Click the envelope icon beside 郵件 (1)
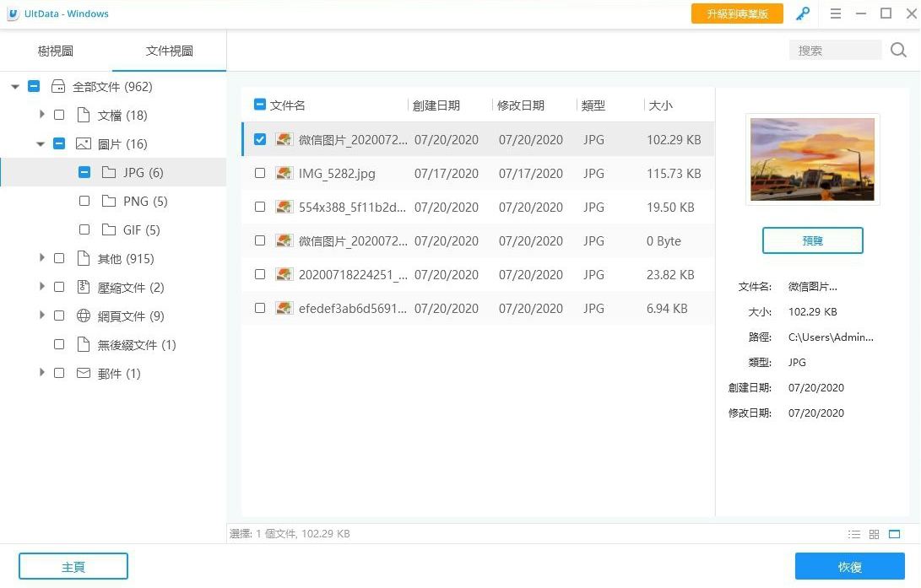 point(84,373)
